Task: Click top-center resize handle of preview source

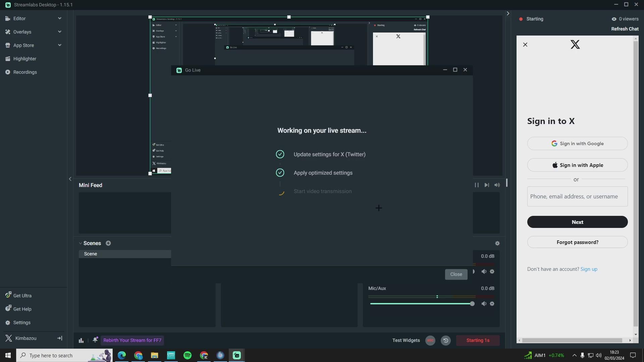Action: 289,17
